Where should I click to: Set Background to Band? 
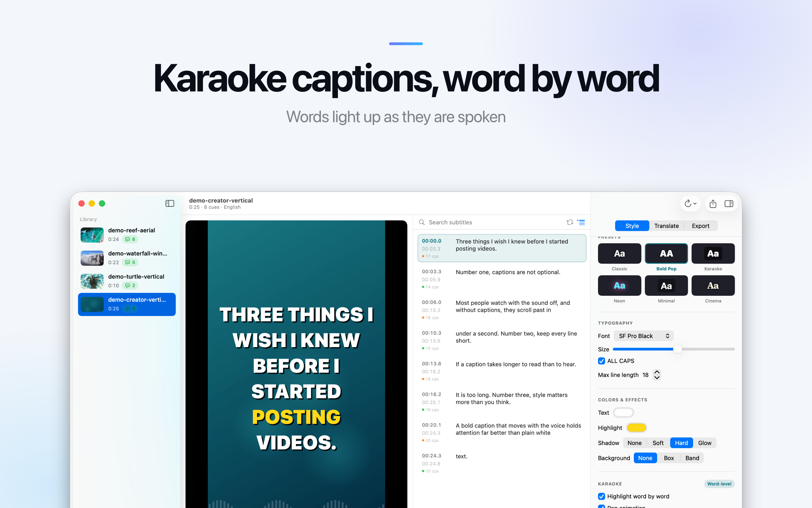tap(692, 458)
